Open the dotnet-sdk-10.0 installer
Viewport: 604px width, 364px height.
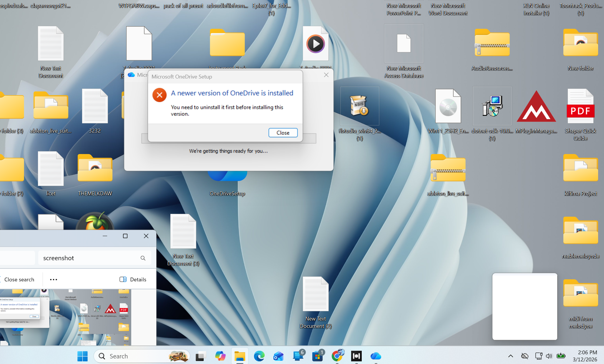click(x=492, y=106)
